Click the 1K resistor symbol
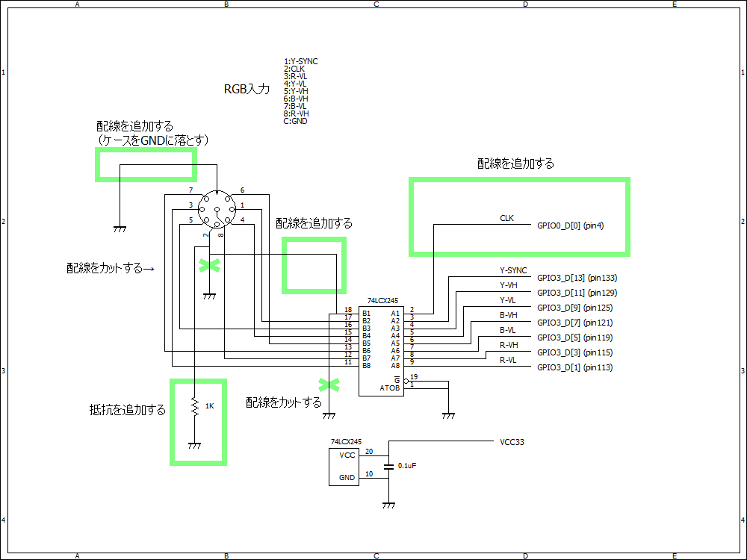The image size is (747, 560). tap(194, 406)
